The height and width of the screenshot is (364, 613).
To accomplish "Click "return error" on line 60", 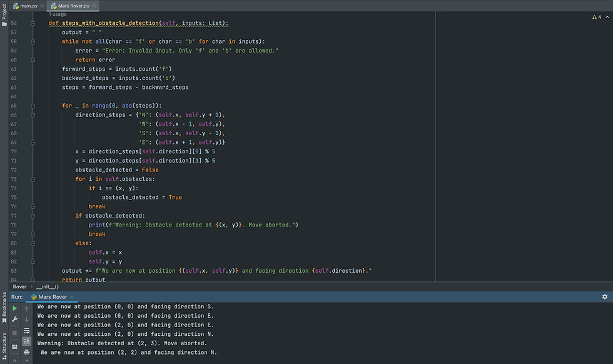I will tap(95, 60).
